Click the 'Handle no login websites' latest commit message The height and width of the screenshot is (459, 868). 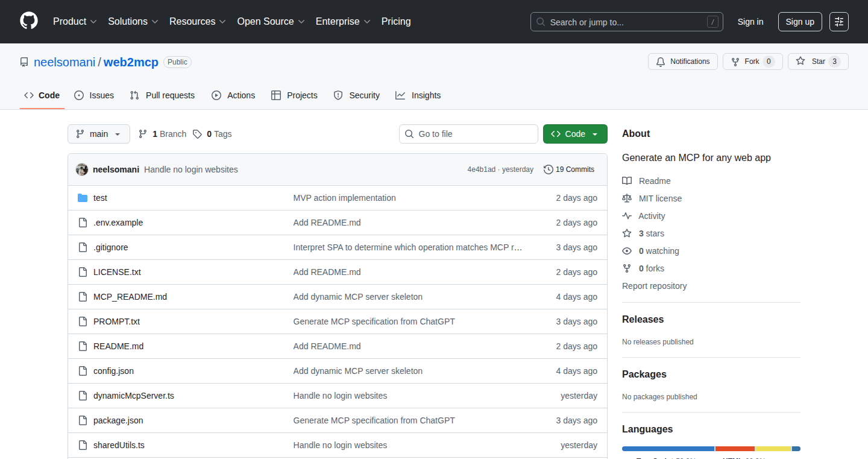click(191, 169)
